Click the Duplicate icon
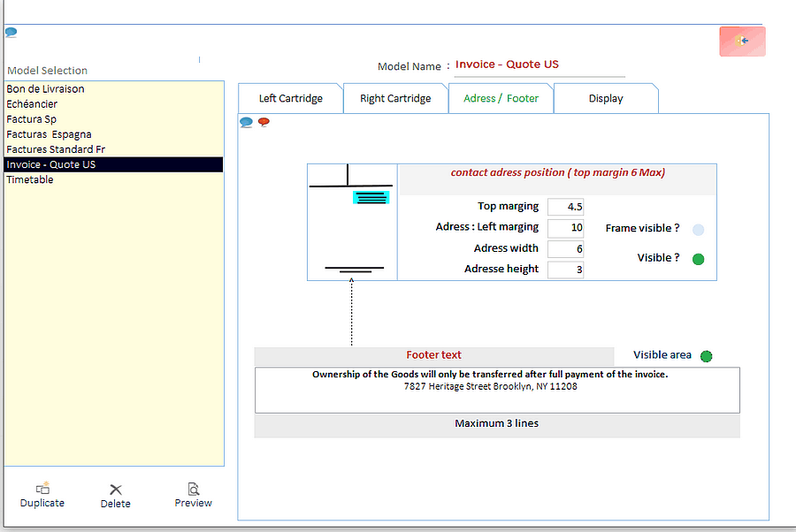 point(42,488)
